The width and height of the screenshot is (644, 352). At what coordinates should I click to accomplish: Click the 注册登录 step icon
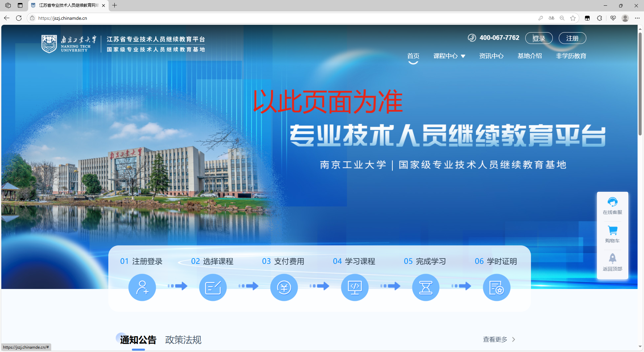142,287
